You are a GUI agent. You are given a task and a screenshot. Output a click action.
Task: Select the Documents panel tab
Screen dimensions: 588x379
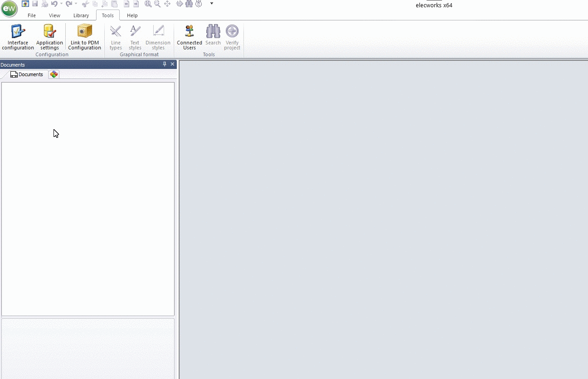tap(27, 74)
